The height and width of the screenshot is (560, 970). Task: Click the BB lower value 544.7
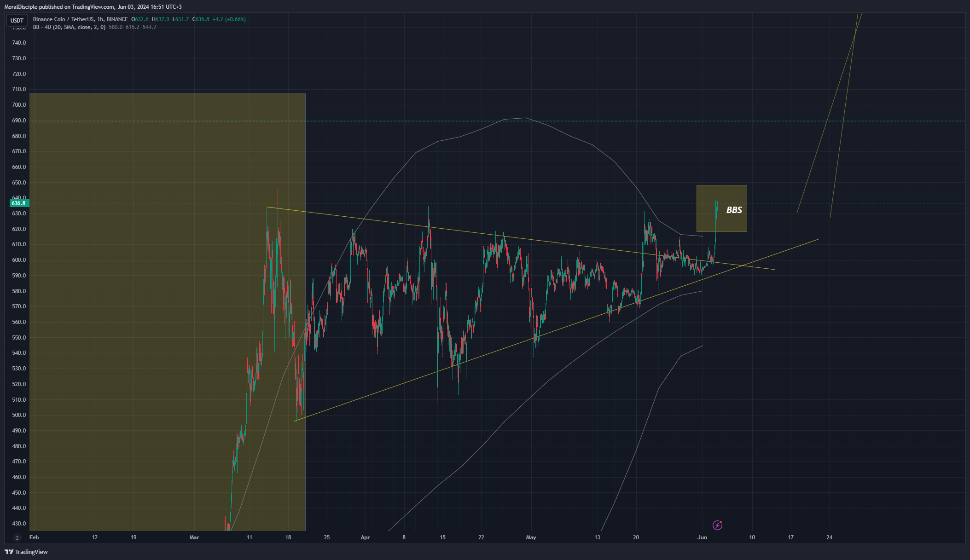[x=149, y=27]
